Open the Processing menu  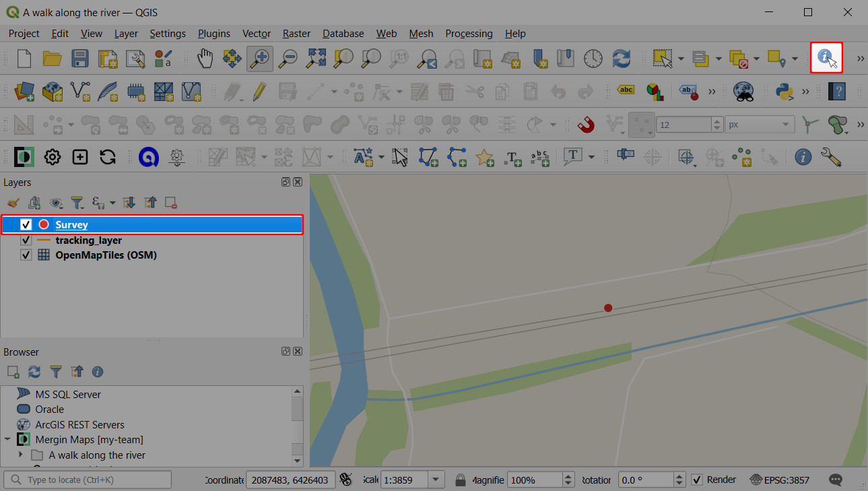click(469, 33)
